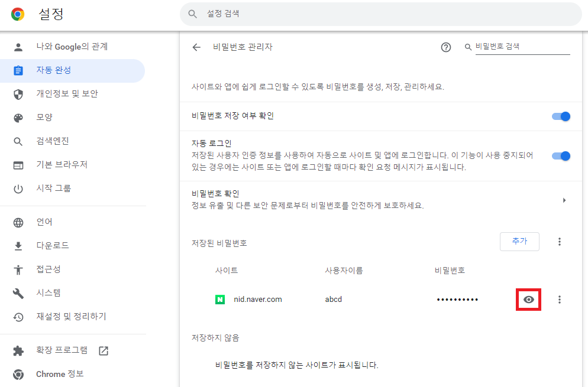Expand 비밀번호 확인 with the arrow
588x387 pixels.
(564, 200)
